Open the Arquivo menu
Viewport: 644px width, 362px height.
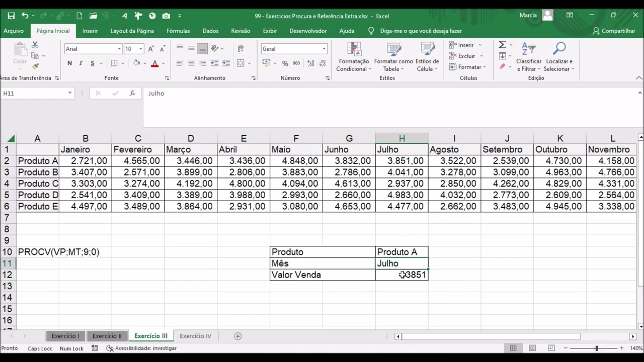(x=14, y=31)
